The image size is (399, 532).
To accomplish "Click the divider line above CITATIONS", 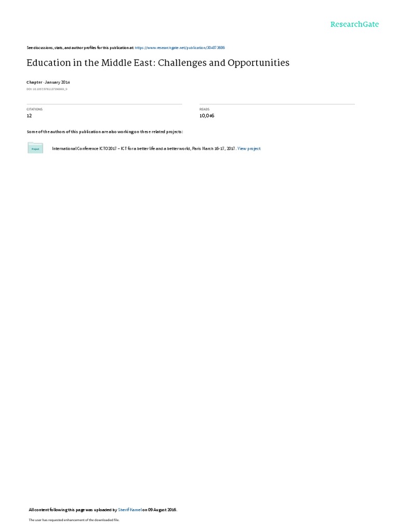I will click(x=104, y=104).
